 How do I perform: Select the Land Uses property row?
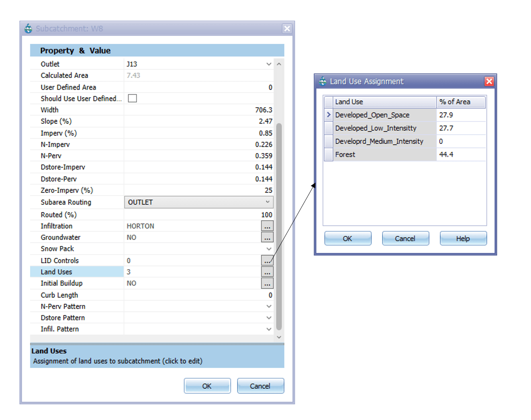[x=77, y=272]
